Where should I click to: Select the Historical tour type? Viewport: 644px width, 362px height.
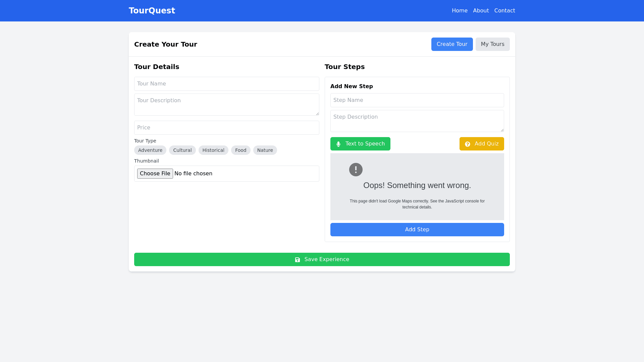(x=213, y=150)
